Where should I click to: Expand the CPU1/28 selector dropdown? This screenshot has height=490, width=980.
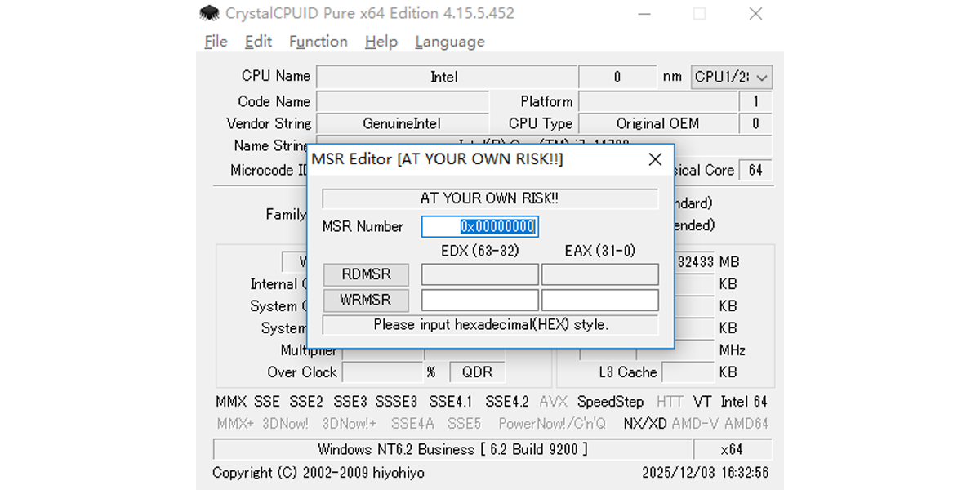click(x=732, y=78)
